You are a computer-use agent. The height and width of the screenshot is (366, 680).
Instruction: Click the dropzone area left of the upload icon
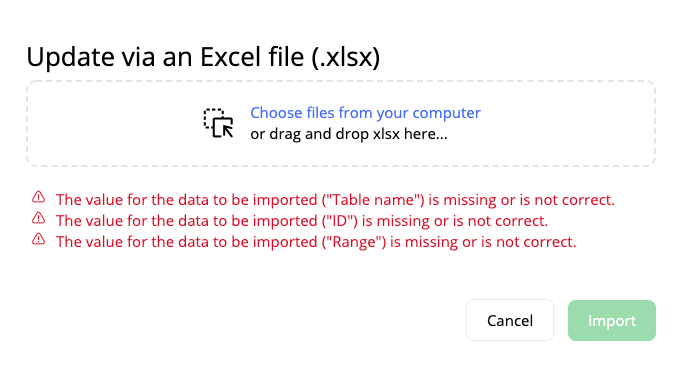(x=115, y=124)
